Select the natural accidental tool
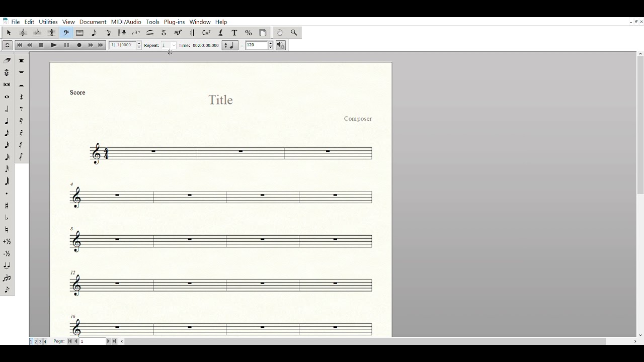 click(7, 230)
